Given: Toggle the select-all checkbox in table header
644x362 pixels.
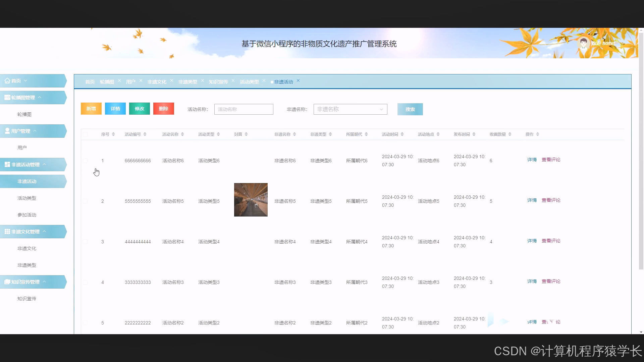Looking at the screenshot, I should 85,134.
